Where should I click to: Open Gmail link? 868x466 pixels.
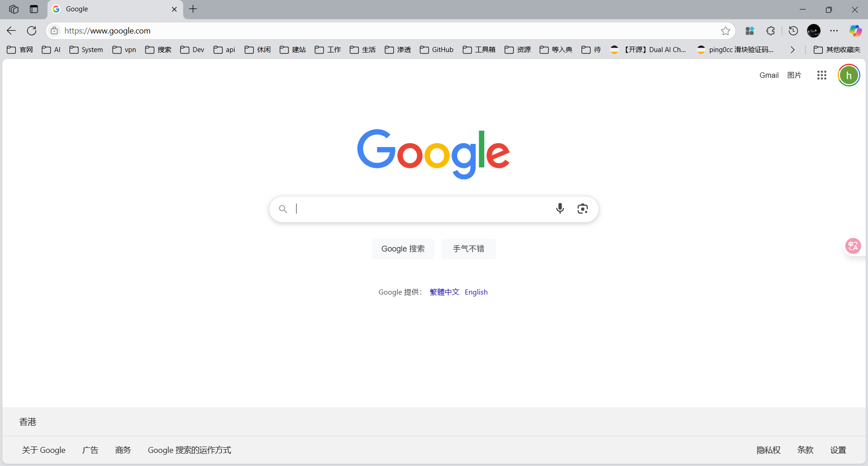[769, 75]
